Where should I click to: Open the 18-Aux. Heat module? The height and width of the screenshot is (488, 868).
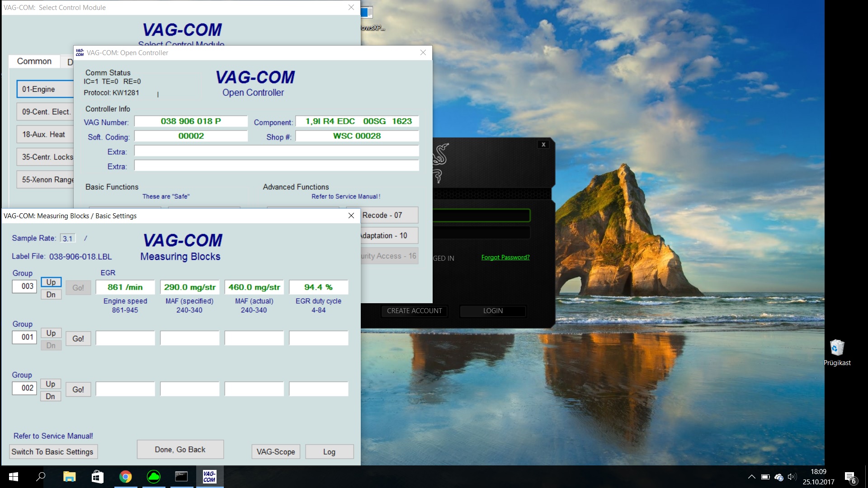coord(45,134)
